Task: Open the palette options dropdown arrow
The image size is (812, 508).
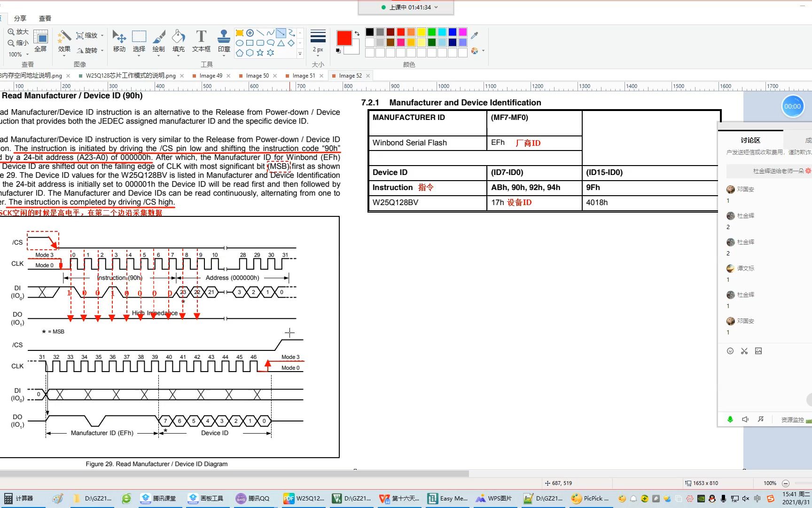Action: point(483,50)
